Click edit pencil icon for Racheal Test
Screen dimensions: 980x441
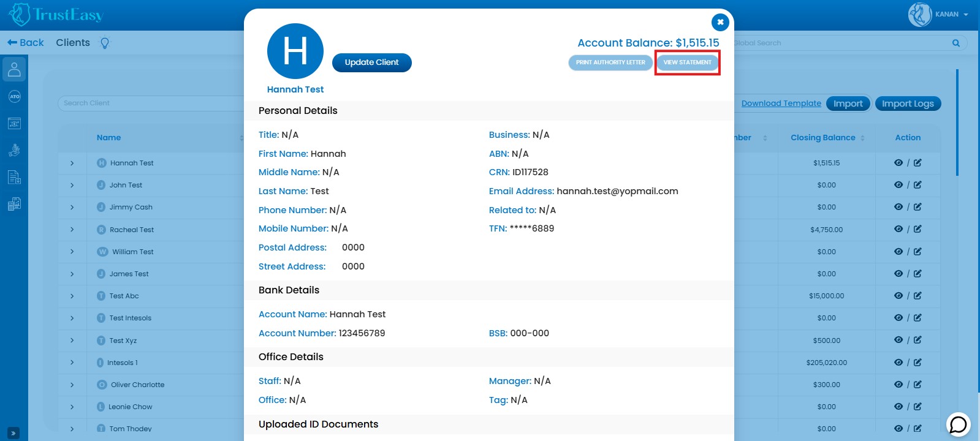(917, 229)
